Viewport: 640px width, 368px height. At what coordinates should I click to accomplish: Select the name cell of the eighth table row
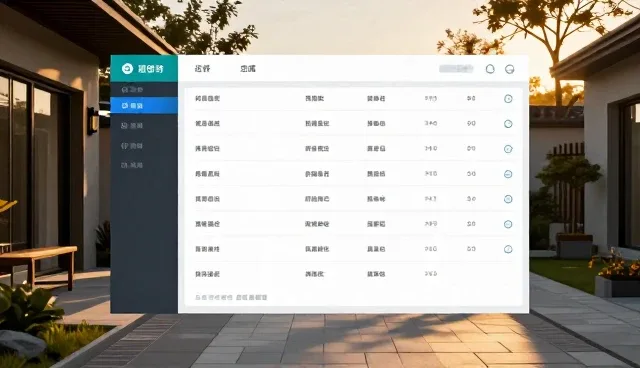(x=207, y=274)
